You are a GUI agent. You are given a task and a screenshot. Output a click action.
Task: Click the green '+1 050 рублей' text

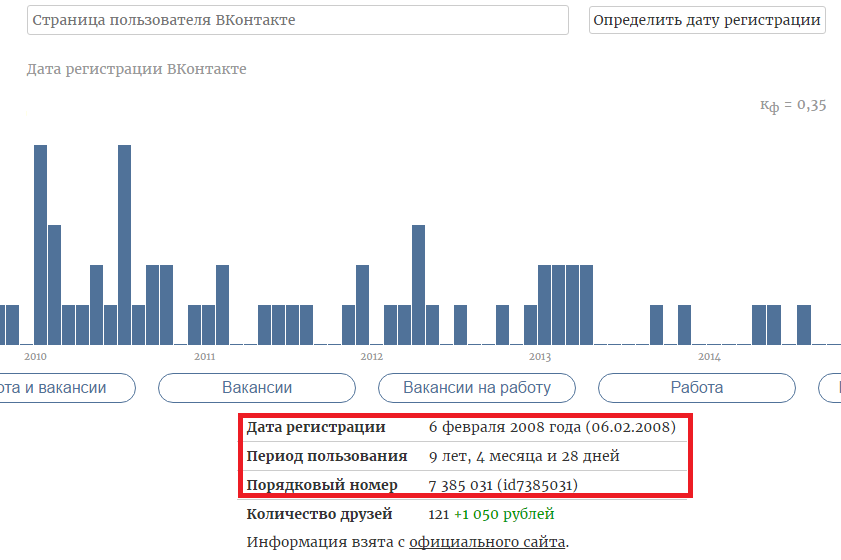click(x=503, y=514)
